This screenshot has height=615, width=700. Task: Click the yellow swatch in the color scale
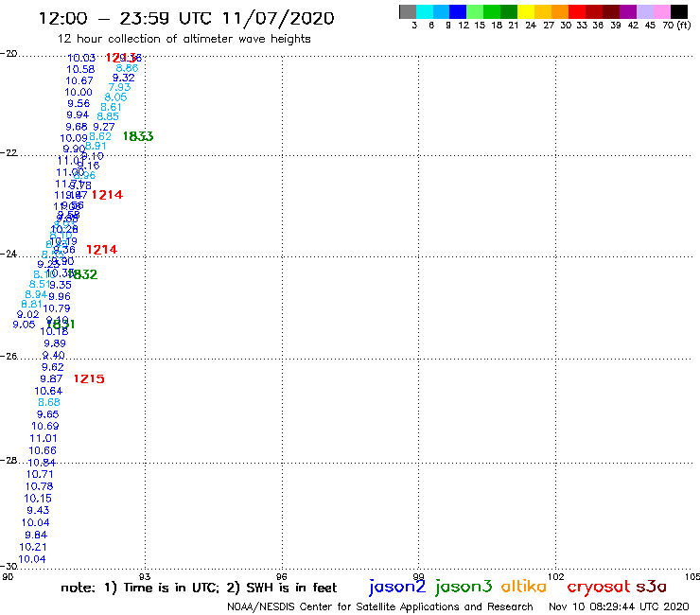click(526, 11)
